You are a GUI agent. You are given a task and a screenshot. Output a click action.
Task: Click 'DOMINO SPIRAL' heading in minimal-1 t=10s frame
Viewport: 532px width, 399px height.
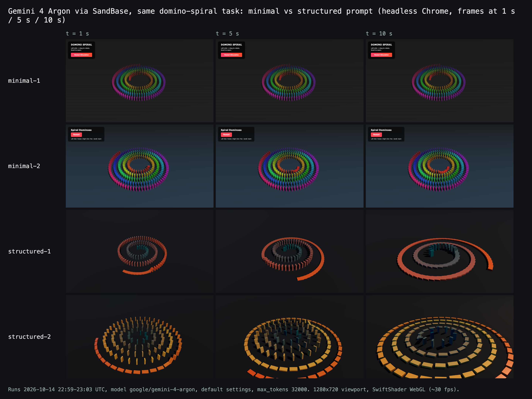[x=381, y=45]
